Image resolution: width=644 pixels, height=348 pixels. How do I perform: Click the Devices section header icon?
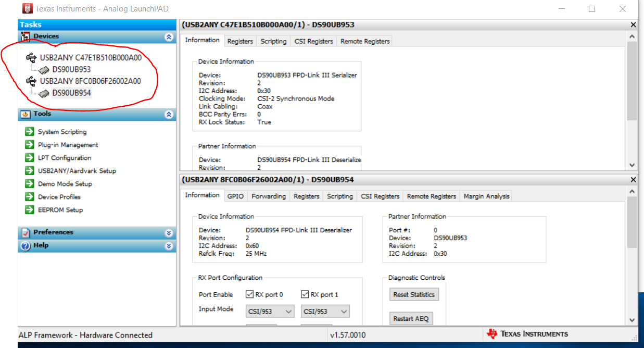click(25, 36)
